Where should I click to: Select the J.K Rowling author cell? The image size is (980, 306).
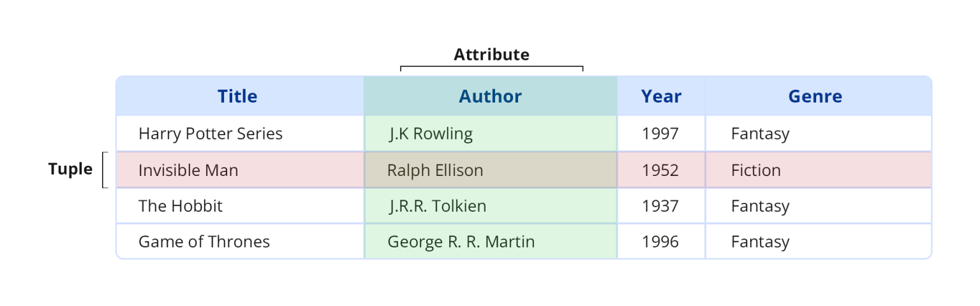[431, 134]
